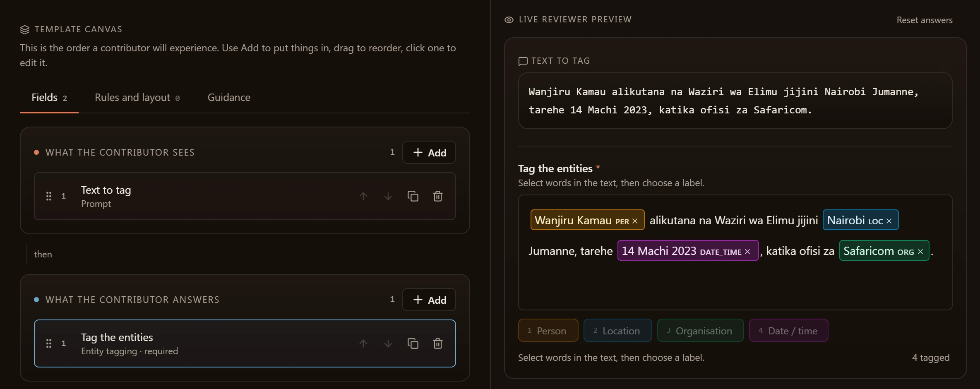Move Tag the entities field down
Image resolution: width=980 pixels, height=389 pixels.
[x=388, y=343]
